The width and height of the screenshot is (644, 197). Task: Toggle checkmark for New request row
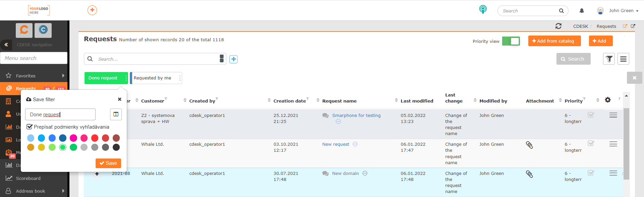tap(591, 143)
